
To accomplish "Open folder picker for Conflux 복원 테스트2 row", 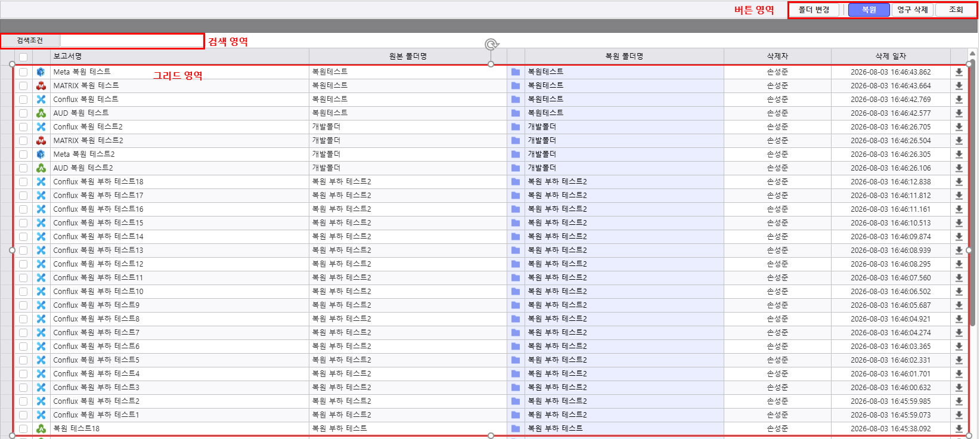I will click(x=516, y=126).
